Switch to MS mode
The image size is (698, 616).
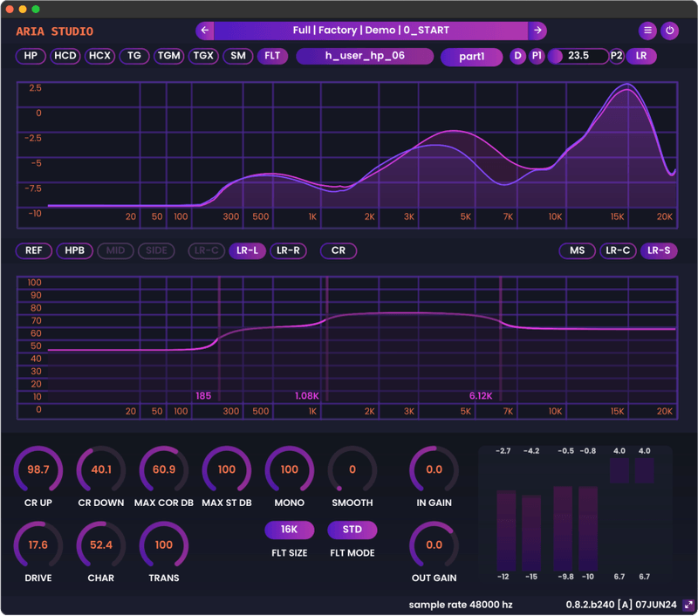click(578, 250)
